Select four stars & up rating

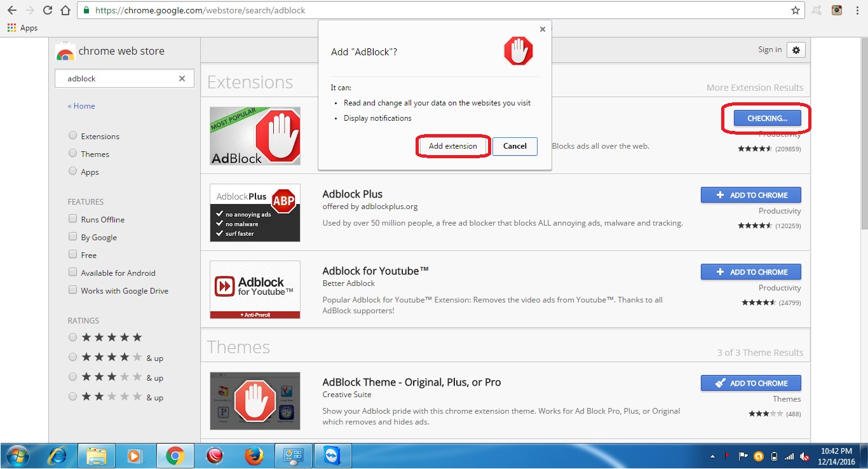pos(72,357)
